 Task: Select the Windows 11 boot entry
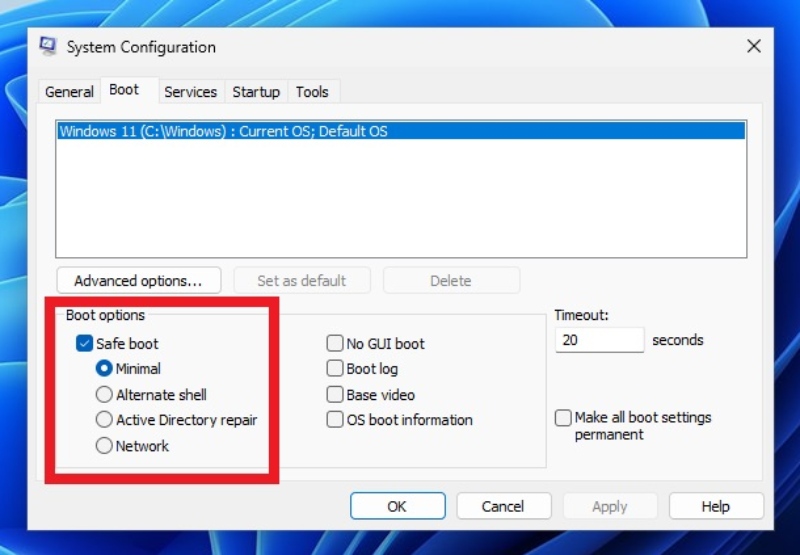point(402,131)
